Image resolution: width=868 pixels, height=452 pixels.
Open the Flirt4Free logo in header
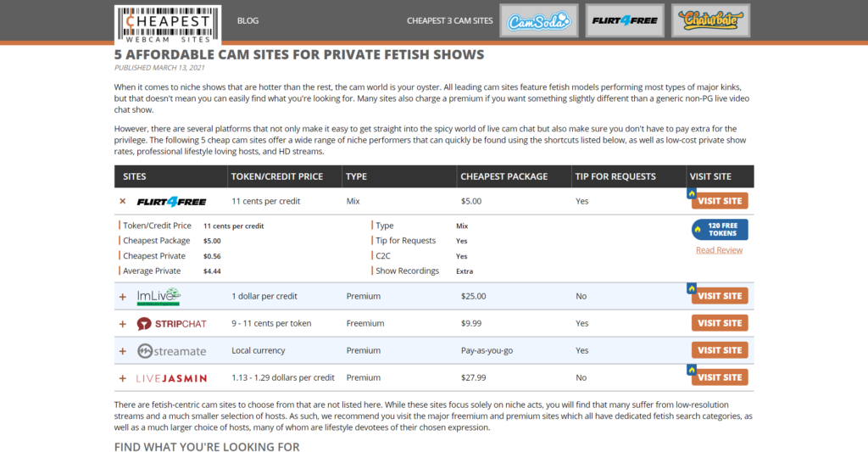[x=625, y=21]
